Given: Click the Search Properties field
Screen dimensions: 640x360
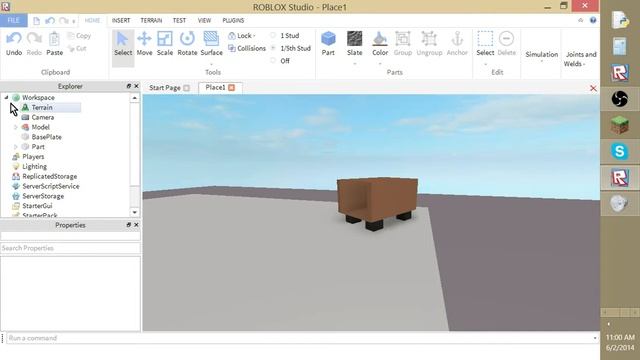Looking at the screenshot, I should point(70,248).
